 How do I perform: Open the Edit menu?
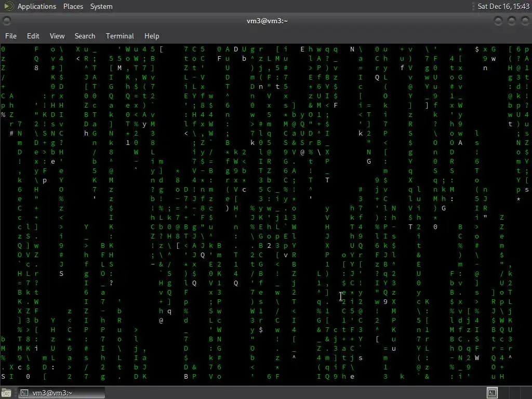[x=33, y=36]
